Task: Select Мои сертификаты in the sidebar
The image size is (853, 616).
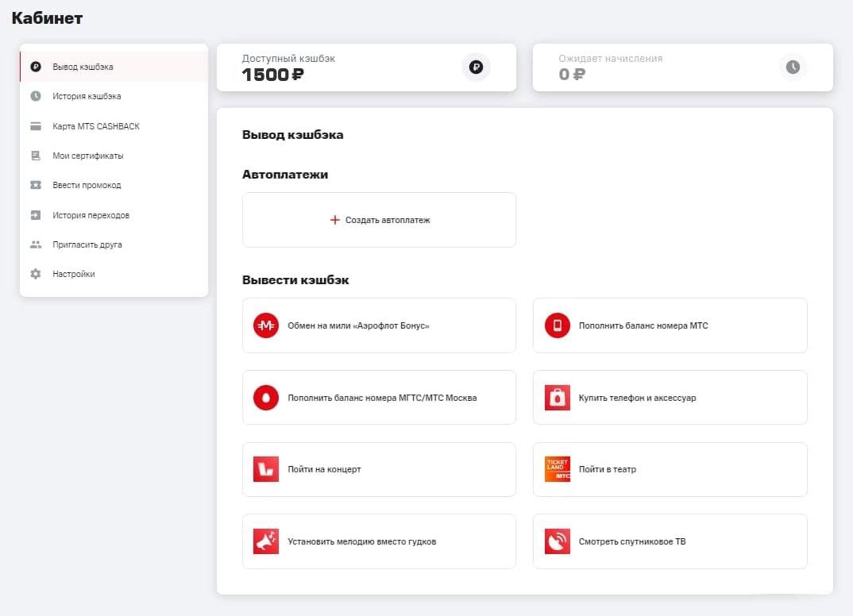Action: click(114, 156)
